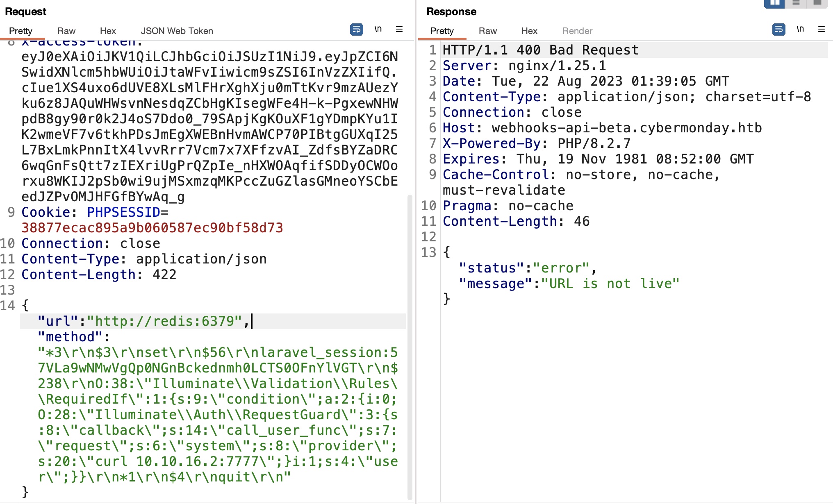Open the Response Raw tab
833x504 pixels.
click(x=487, y=31)
